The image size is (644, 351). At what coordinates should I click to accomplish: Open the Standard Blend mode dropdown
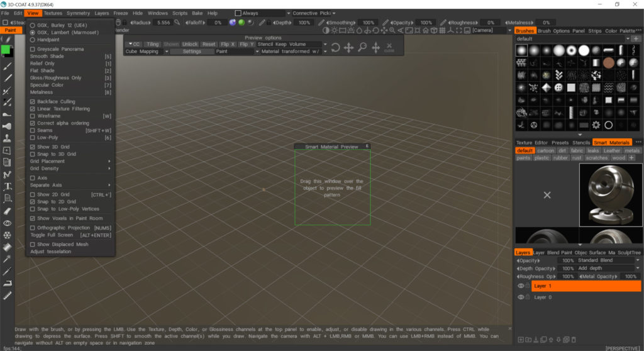click(x=608, y=260)
